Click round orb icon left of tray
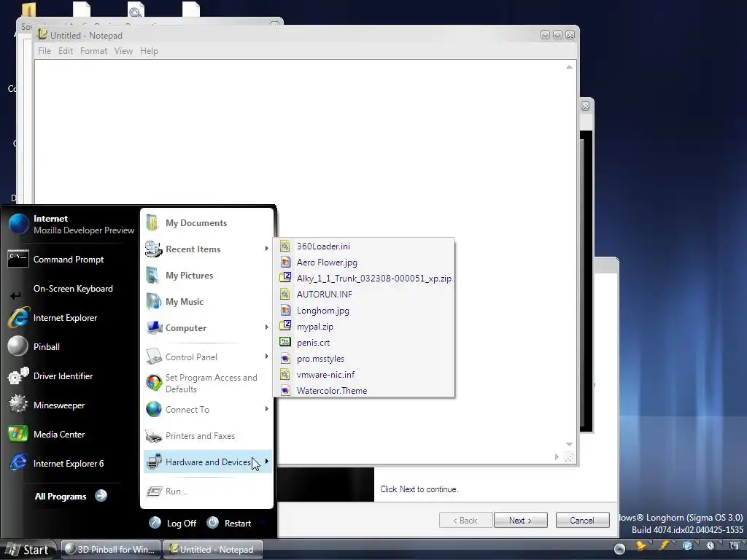 coord(619,549)
